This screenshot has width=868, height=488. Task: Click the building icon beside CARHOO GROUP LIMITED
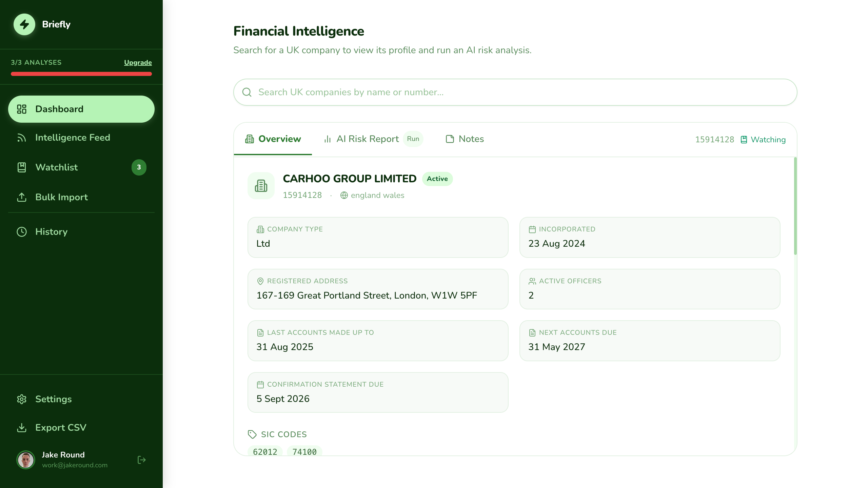tap(261, 185)
